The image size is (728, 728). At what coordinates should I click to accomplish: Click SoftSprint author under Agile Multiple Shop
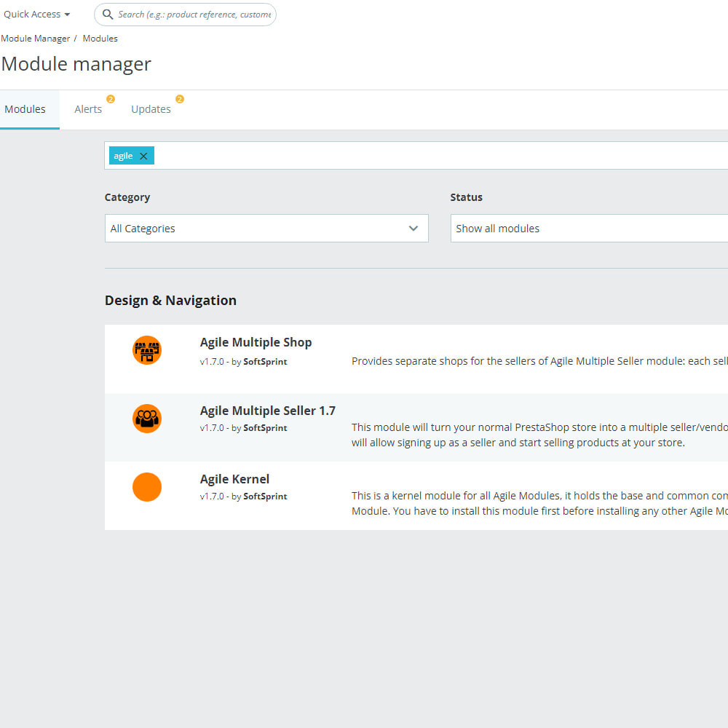[x=265, y=362]
